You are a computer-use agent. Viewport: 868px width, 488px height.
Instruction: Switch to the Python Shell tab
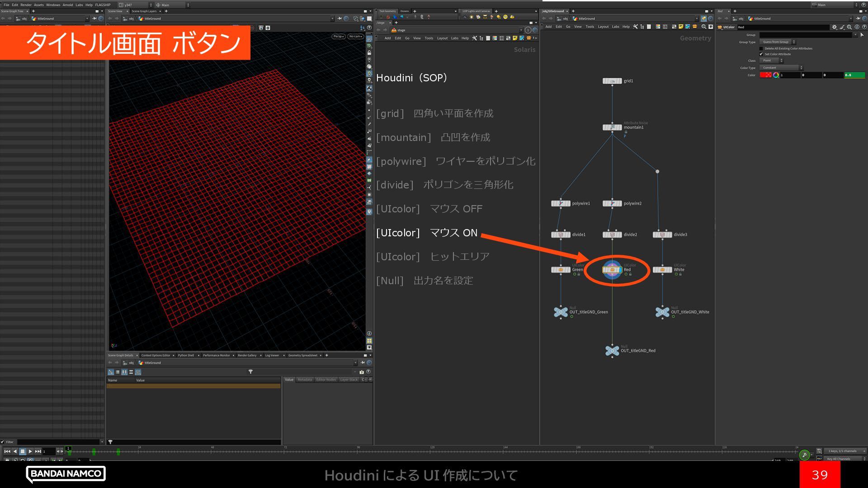coord(186,355)
